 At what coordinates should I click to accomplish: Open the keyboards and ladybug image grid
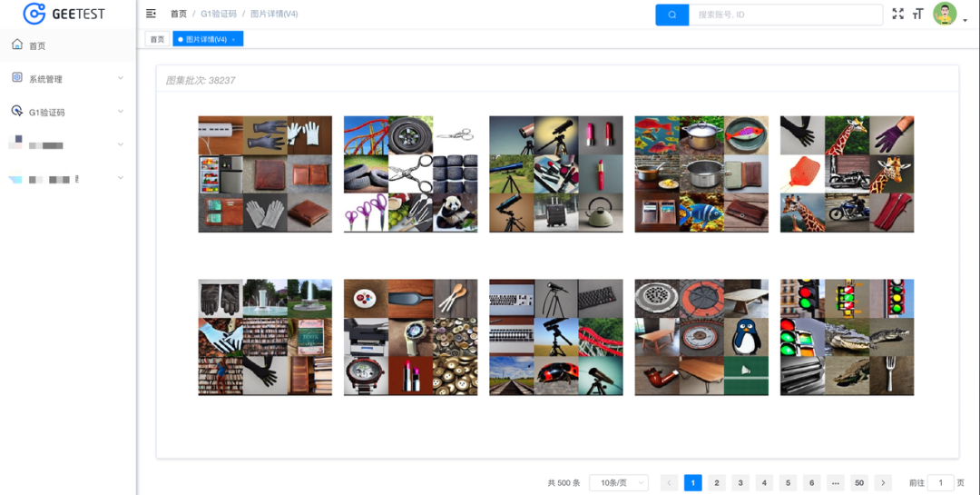[556, 337]
